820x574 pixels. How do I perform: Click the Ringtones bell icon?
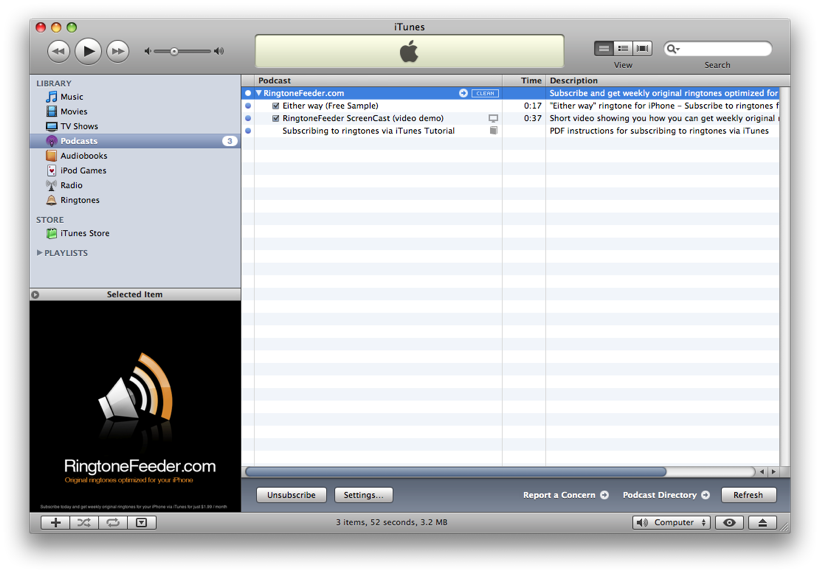(x=51, y=200)
